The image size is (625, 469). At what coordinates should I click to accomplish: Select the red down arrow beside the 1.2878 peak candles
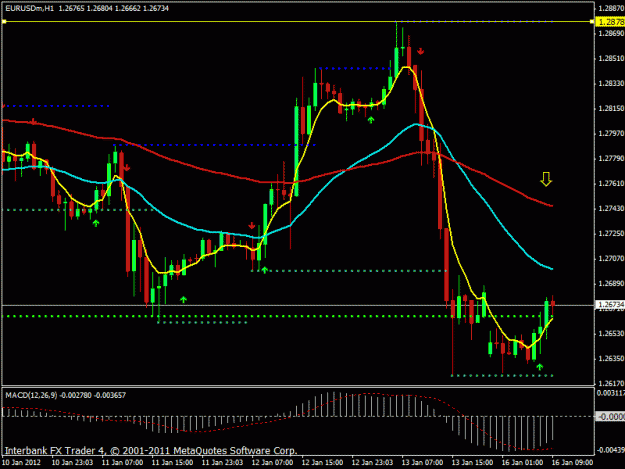click(x=420, y=51)
